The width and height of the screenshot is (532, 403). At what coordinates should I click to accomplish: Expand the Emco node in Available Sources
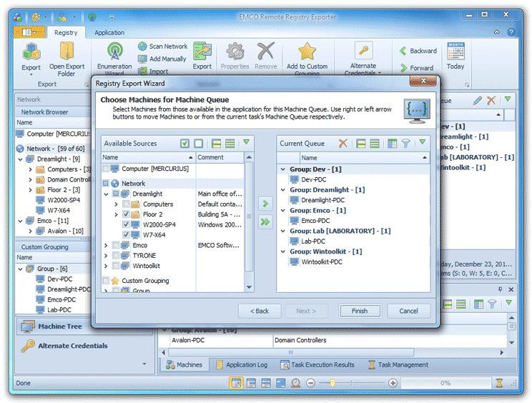[x=107, y=245]
